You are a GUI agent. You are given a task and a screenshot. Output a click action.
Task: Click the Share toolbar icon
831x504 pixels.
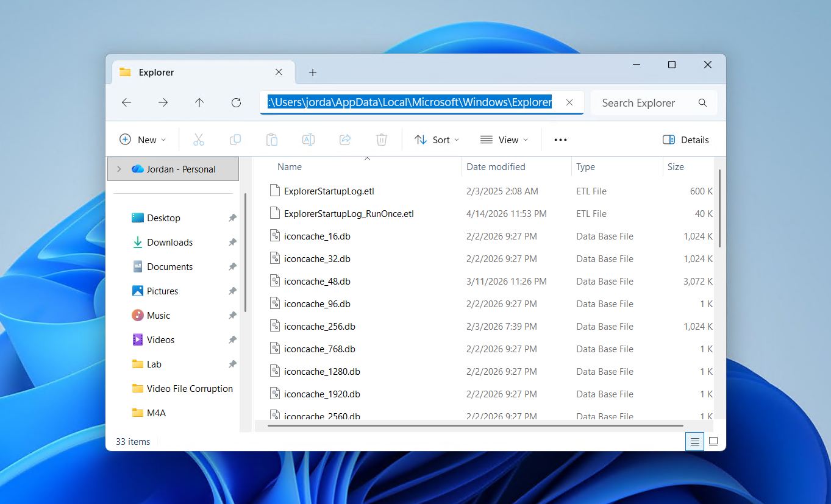[x=345, y=140]
